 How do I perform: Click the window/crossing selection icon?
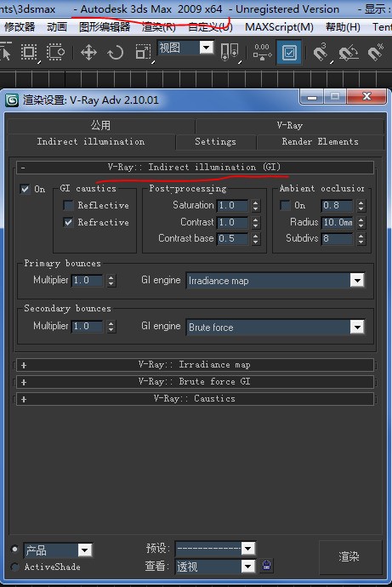(x=55, y=53)
